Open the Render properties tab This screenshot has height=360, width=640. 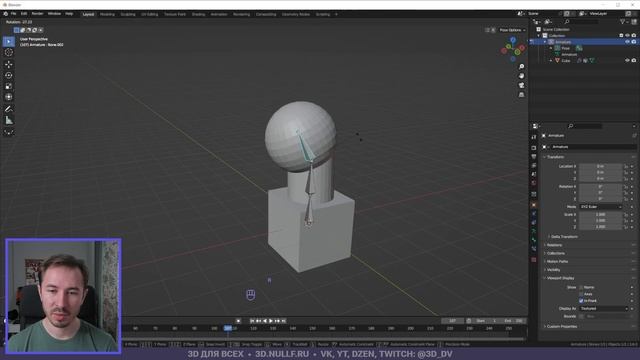click(533, 148)
